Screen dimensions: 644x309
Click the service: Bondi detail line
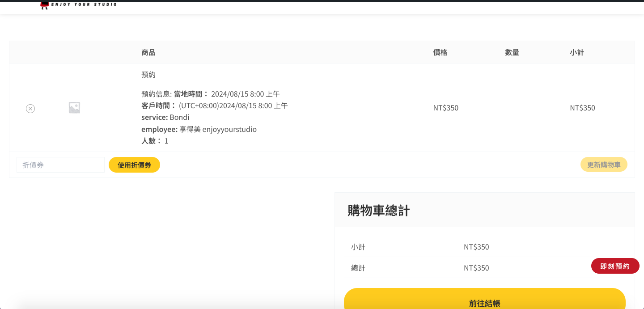pos(165,117)
